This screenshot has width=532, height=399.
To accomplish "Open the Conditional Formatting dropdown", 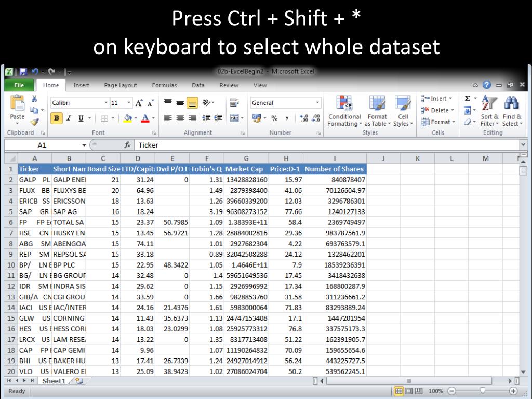I will (344, 111).
